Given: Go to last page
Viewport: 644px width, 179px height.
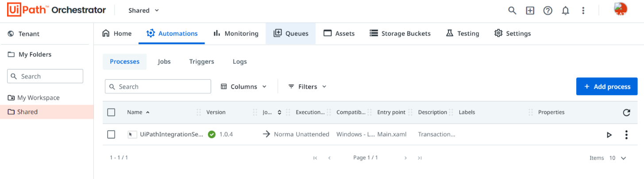Looking at the screenshot, I should (x=420, y=158).
